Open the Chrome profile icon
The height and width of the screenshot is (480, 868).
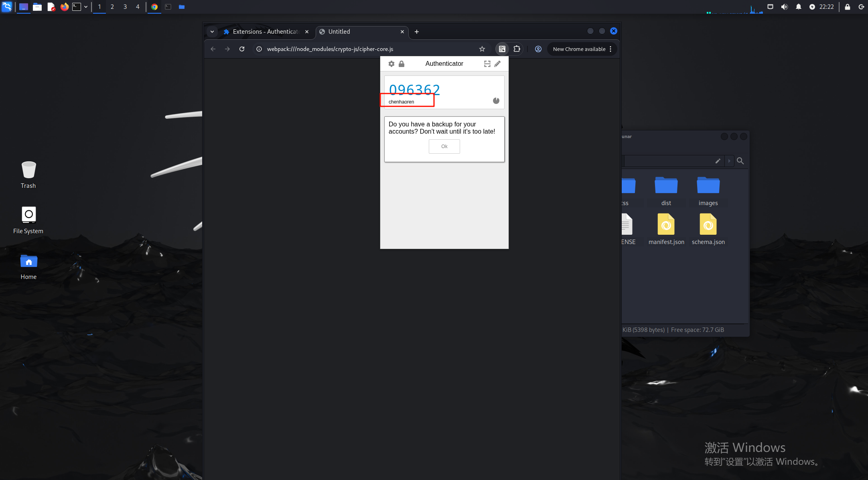[538, 49]
